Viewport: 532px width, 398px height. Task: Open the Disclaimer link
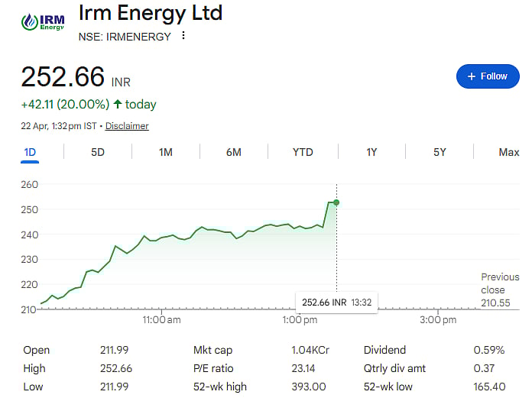tap(127, 126)
